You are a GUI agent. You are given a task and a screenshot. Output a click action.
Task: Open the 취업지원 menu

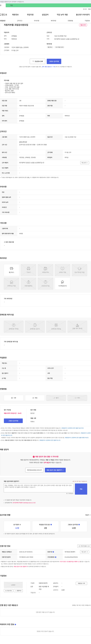(x=30, y=15)
